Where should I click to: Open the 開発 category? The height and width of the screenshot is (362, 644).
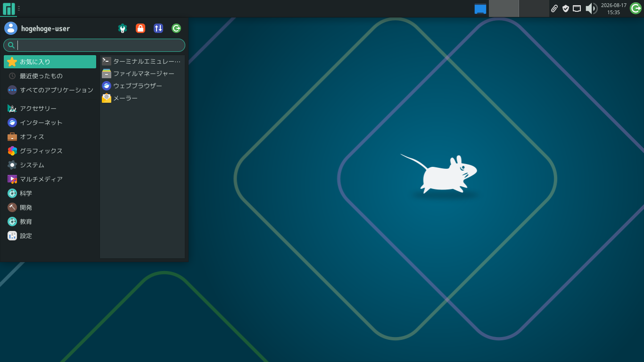pyautogui.click(x=50, y=207)
